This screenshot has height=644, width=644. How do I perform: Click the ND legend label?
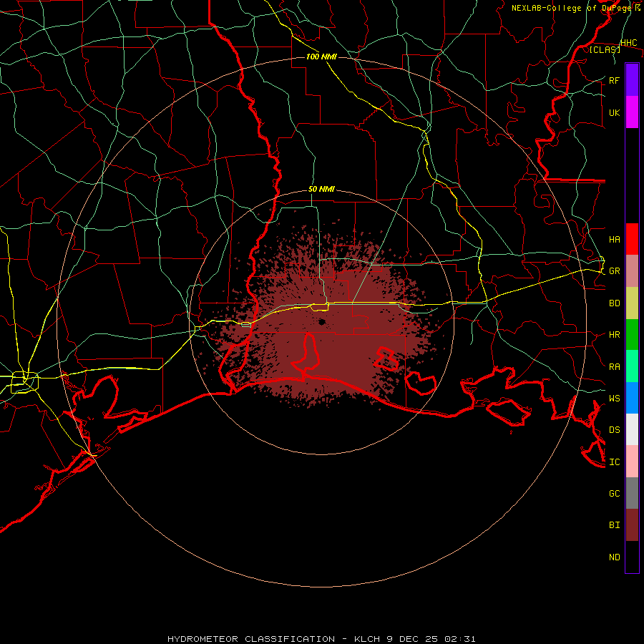pos(614,557)
